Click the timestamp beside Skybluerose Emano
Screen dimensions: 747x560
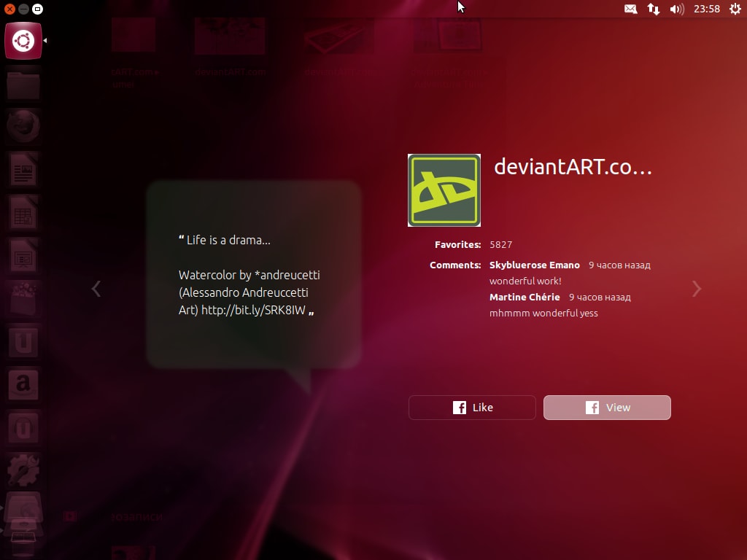tap(619, 265)
